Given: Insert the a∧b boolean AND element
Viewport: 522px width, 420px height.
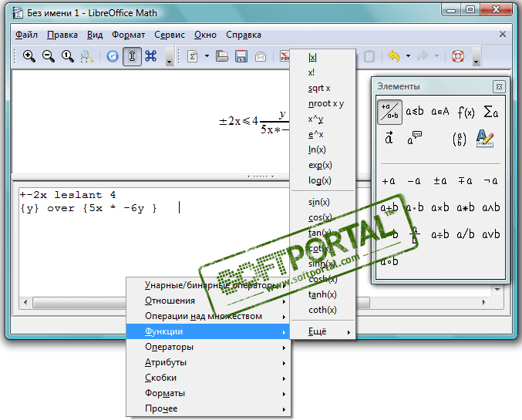Looking at the screenshot, I should click(x=491, y=207).
